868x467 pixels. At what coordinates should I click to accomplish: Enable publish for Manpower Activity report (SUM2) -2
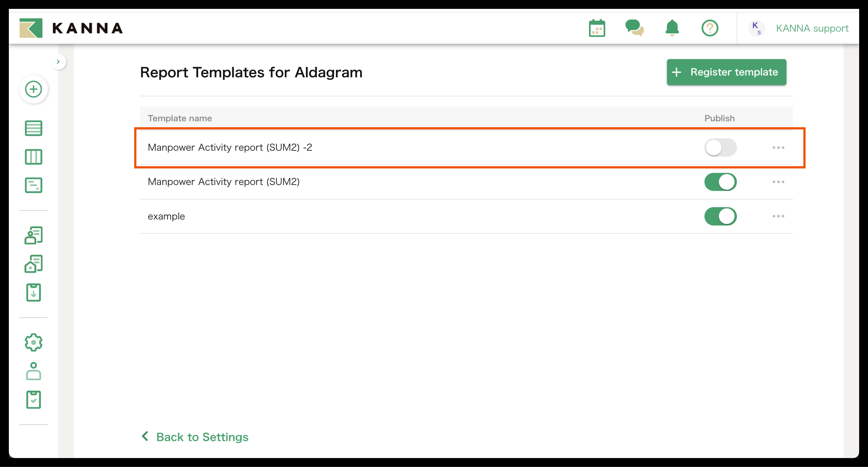coord(720,148)
